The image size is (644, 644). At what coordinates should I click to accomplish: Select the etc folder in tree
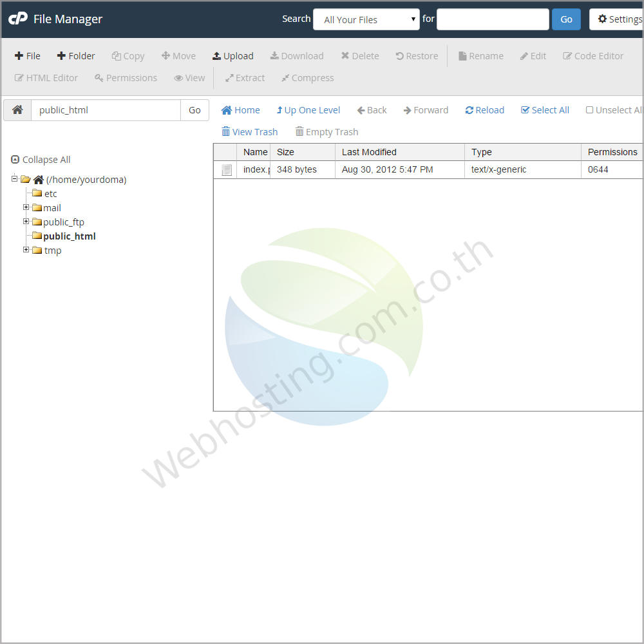pos(45,193)
